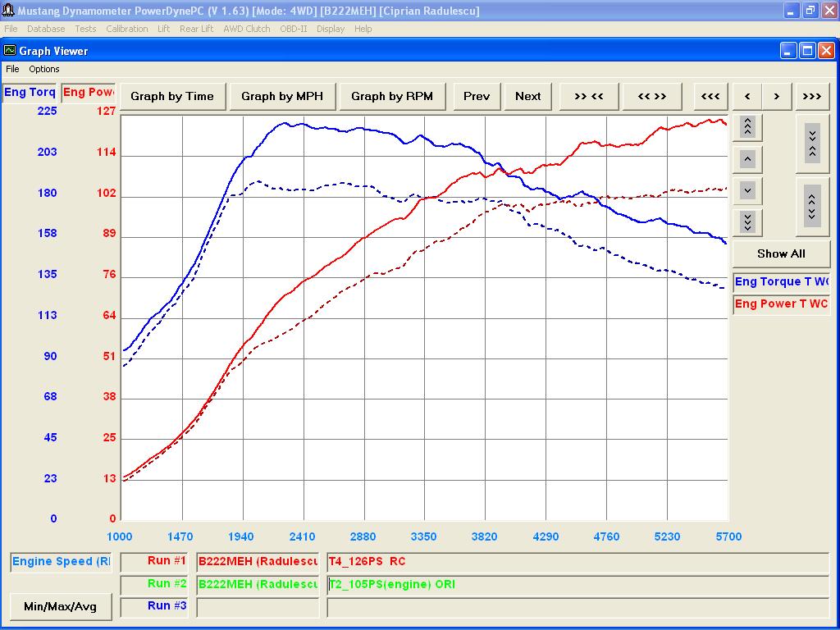The image size is (840, 630).
Task: Open the Calibration menu
Action: 127,29
